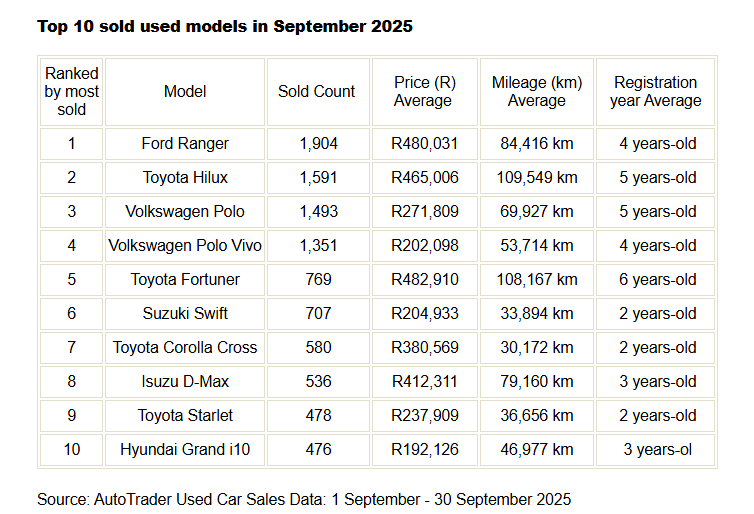754x514 pixels.
Task: Select the Isuzu D-Max sold count 536
Action: click(x=319, y=382)
